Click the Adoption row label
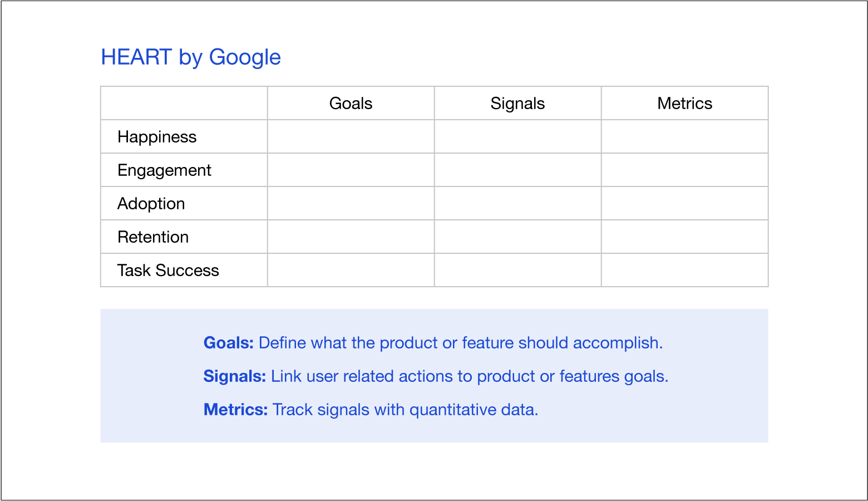The width and height of the screenshot is (868, 501). (x=151, y=204)
